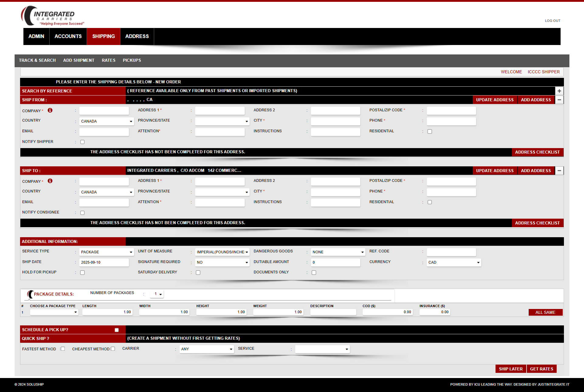Open the SHIPPING menu

click(104, 36)
